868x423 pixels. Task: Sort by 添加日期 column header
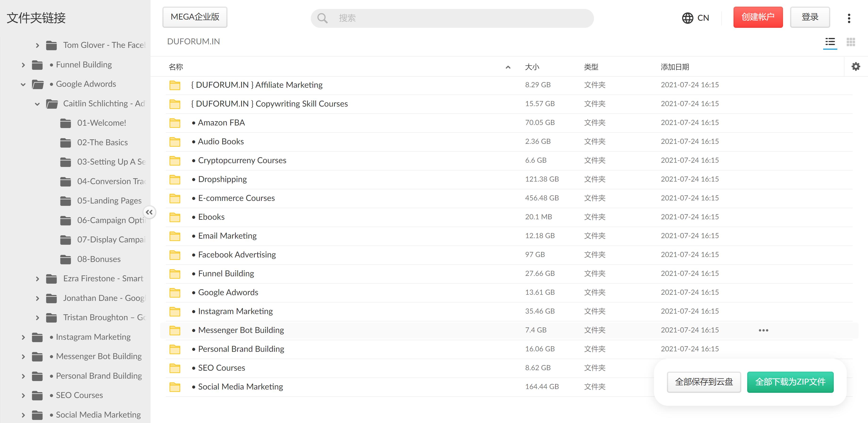click(x=674, y=67)
